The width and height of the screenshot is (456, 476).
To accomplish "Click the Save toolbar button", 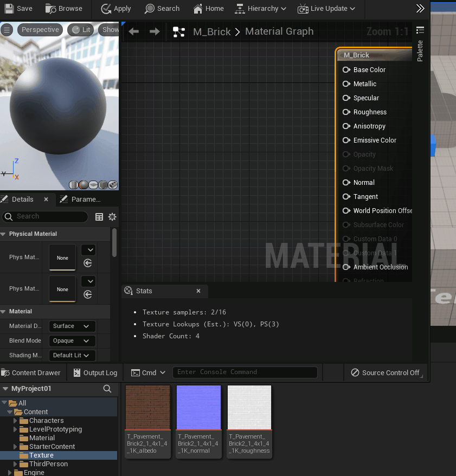I will tap(18, 9).
